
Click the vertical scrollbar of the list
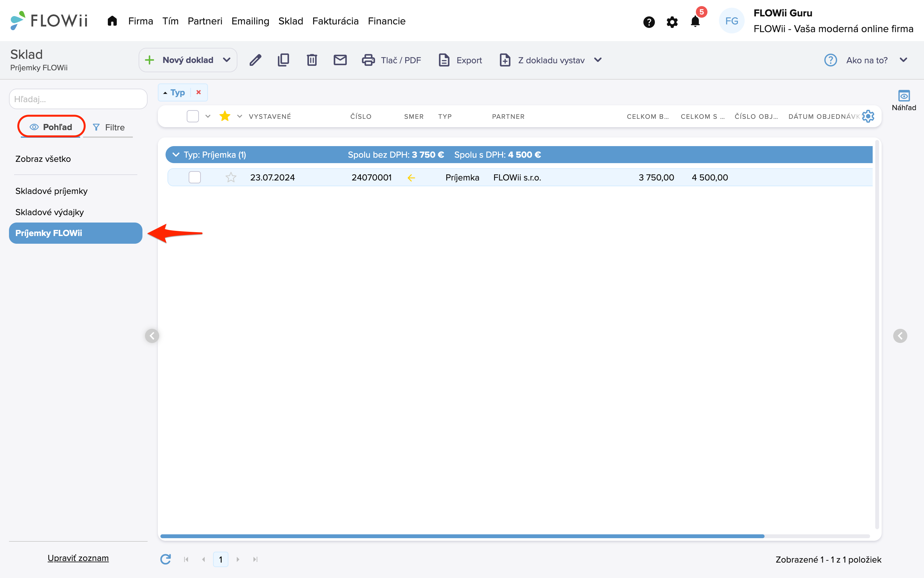(877, 335)
